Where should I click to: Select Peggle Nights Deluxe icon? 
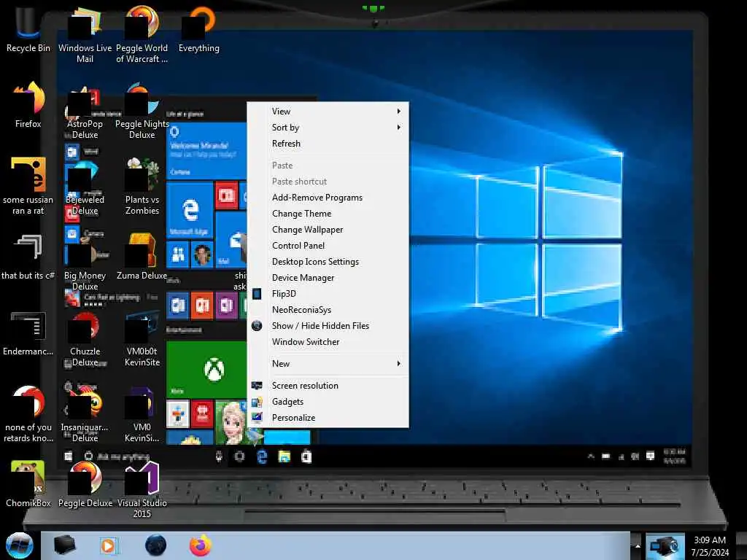(142, 111)
